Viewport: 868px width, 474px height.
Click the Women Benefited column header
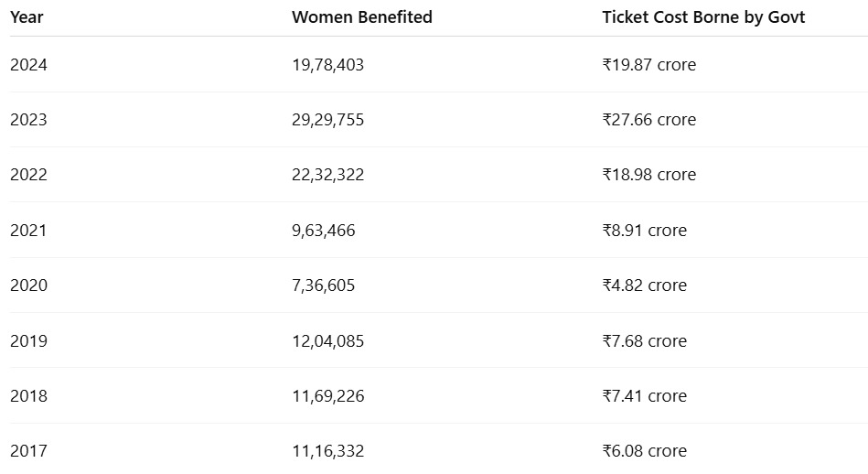coord(361,17)
